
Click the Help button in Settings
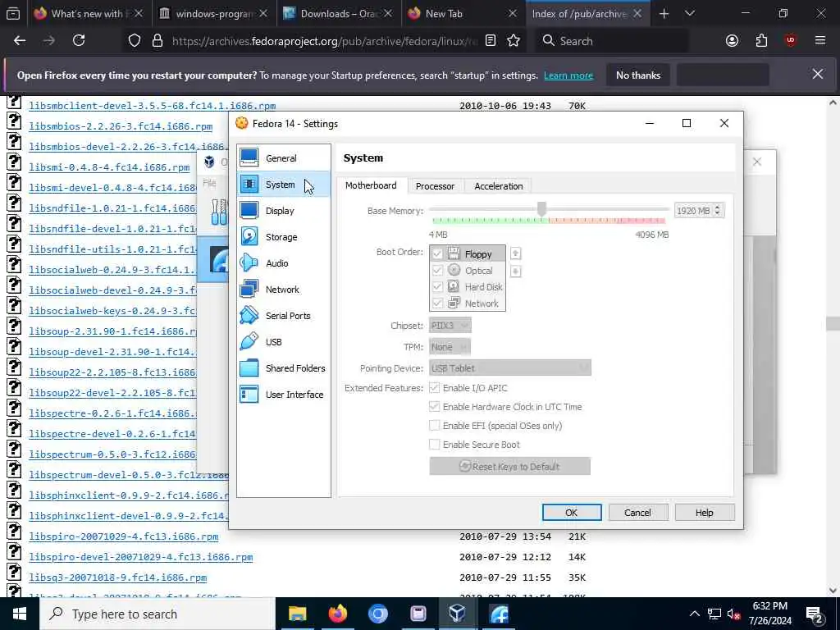(705, 513)
